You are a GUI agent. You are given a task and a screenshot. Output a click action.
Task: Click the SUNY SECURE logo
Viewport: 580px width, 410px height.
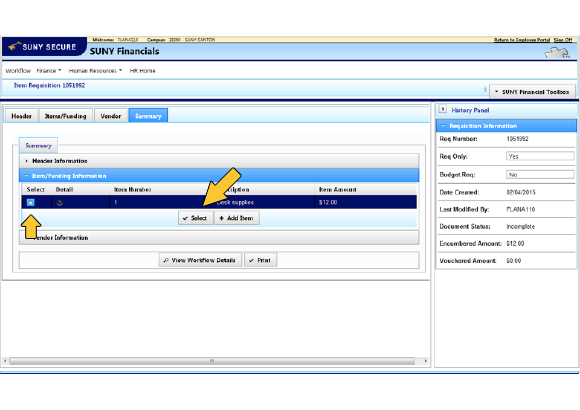(x=44, y=47)
